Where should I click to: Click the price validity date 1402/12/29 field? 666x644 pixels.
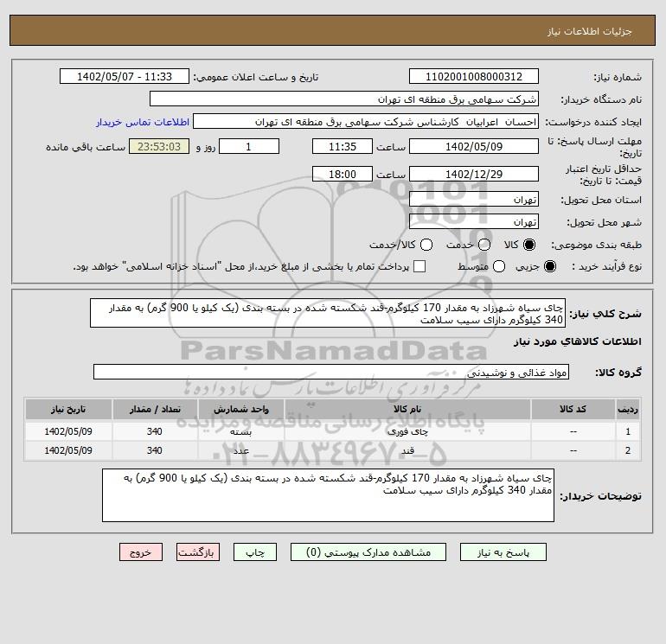(474, 174)
